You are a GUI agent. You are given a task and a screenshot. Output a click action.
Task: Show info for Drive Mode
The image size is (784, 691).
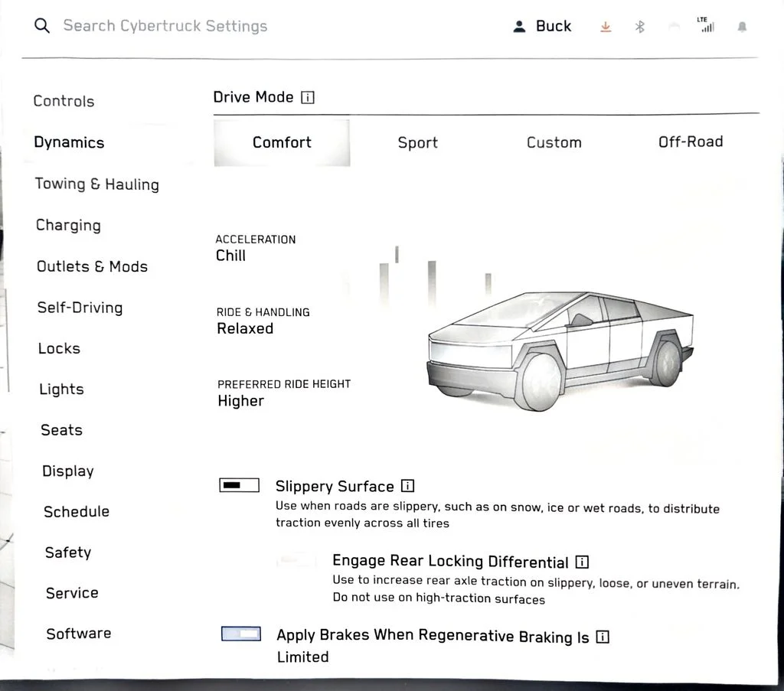point(308,97)
